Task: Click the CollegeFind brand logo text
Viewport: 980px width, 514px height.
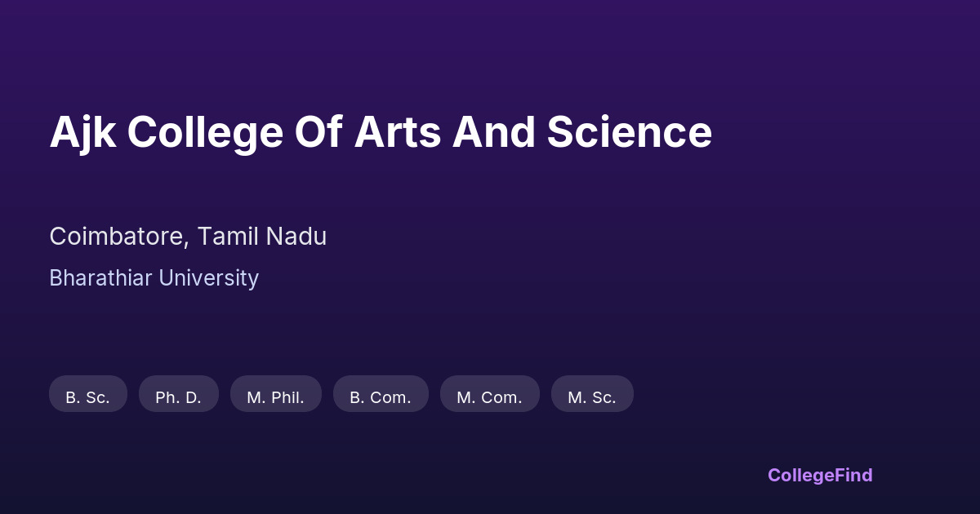Action: pos(820,475)
